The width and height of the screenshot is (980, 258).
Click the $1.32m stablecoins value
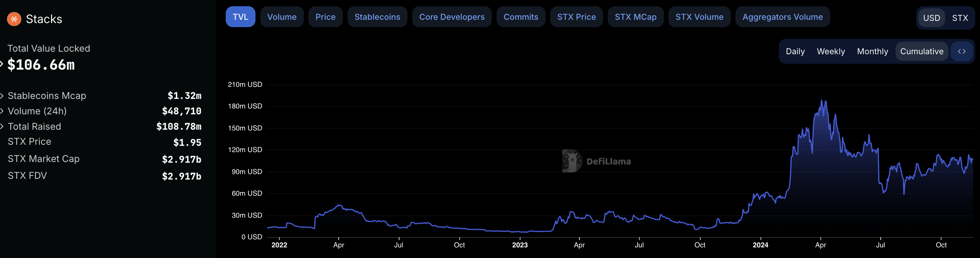pos(185,96)
